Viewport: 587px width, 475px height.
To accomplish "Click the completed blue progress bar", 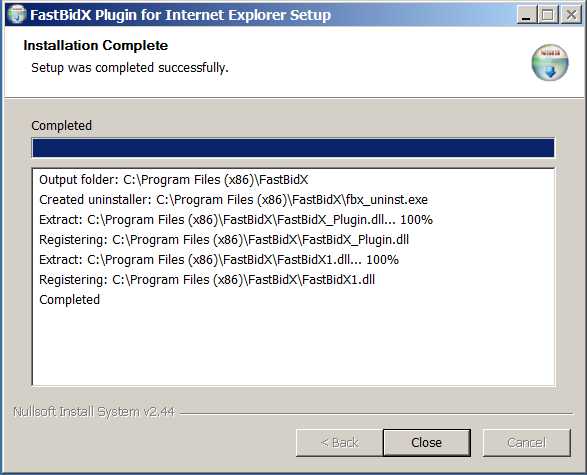I will (294, 148).
